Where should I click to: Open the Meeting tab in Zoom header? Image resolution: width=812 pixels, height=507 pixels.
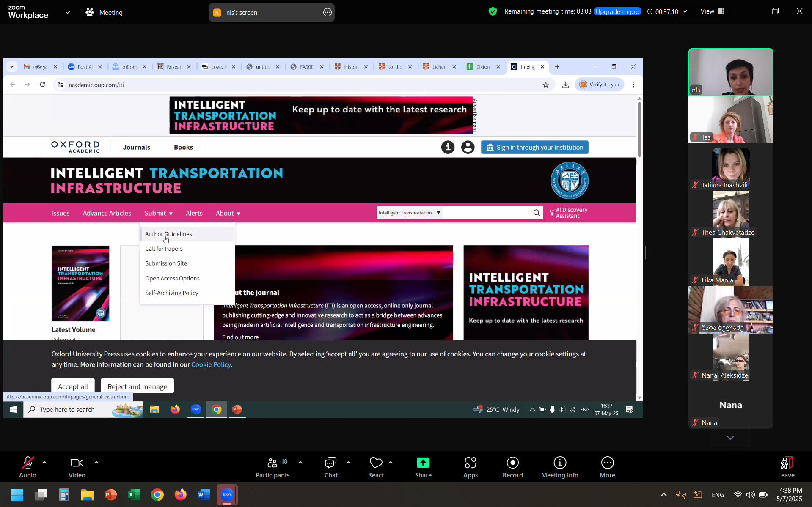(x=104, y=12)
